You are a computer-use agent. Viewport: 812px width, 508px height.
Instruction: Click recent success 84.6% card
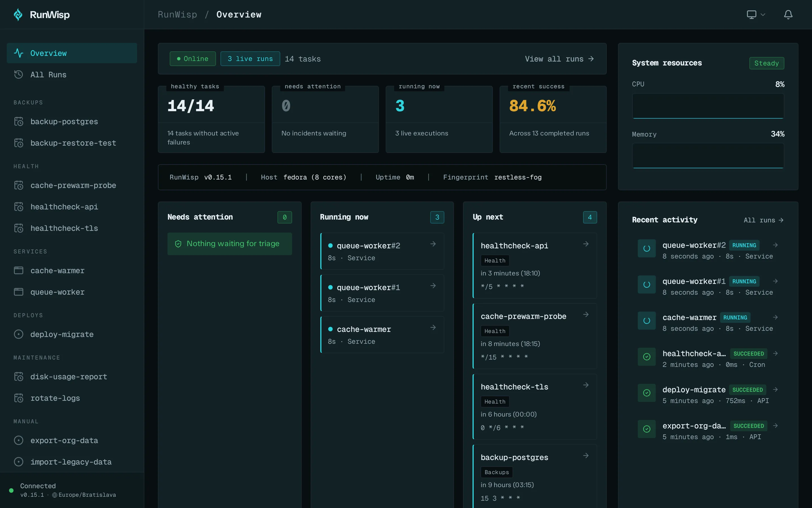[x=553, y=119]
